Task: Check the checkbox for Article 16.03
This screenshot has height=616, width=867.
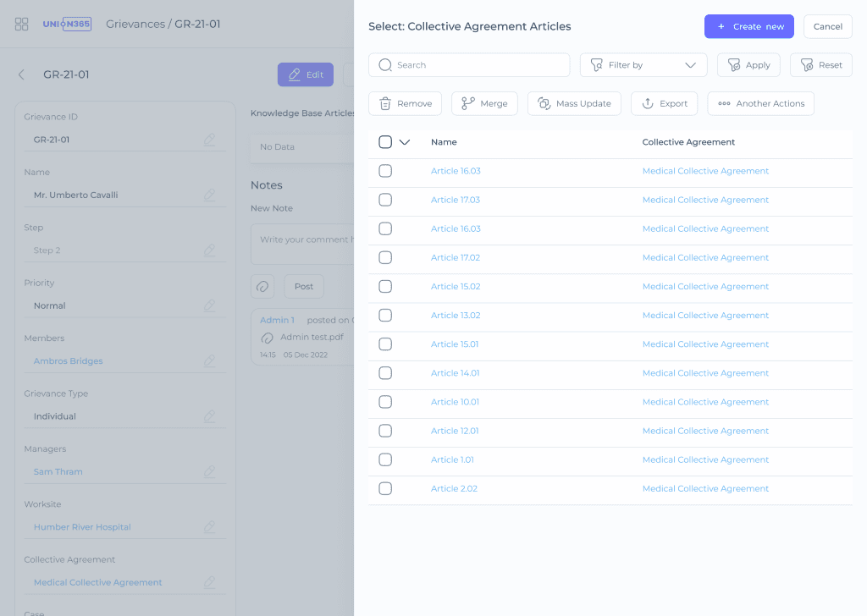Action: [x=385, y=171]
